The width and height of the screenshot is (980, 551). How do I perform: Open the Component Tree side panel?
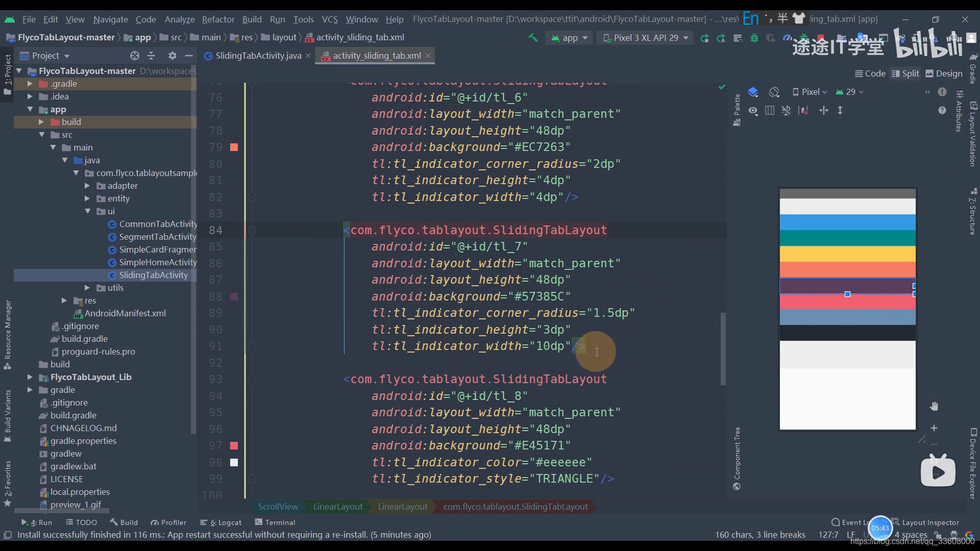click(737, 458)
